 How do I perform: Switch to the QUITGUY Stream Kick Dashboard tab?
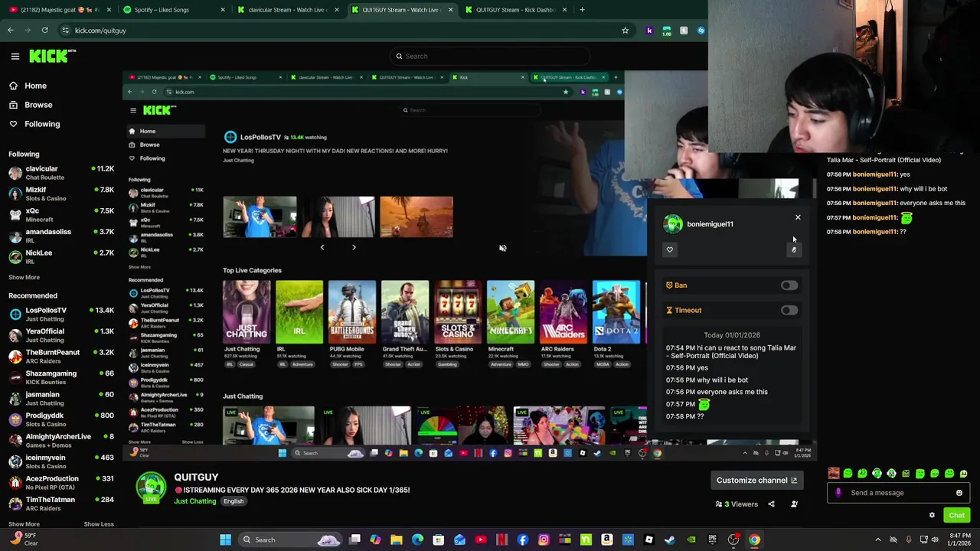pyautogui.click(x=517, y=10)
